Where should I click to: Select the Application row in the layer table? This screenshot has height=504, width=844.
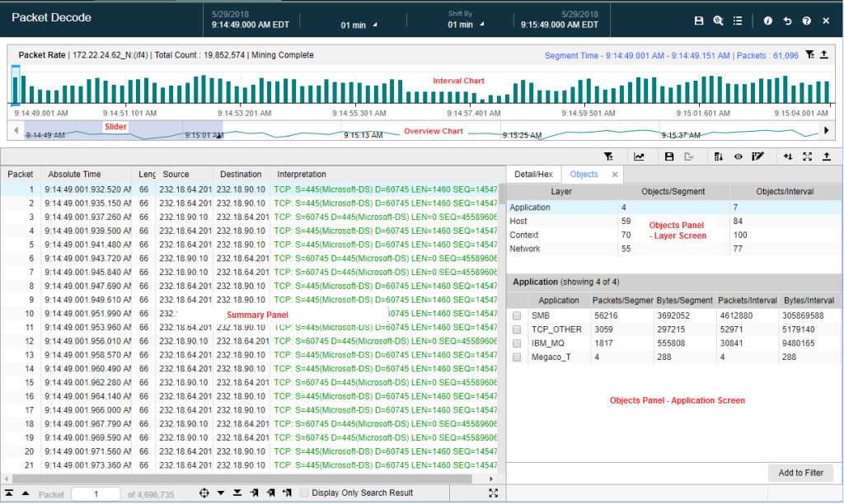[674, 207]
